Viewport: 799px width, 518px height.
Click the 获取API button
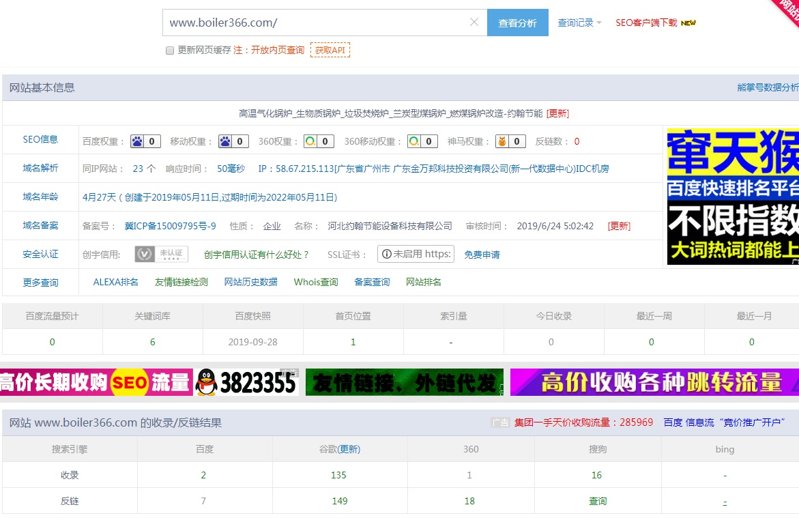[x=330, y=50]
